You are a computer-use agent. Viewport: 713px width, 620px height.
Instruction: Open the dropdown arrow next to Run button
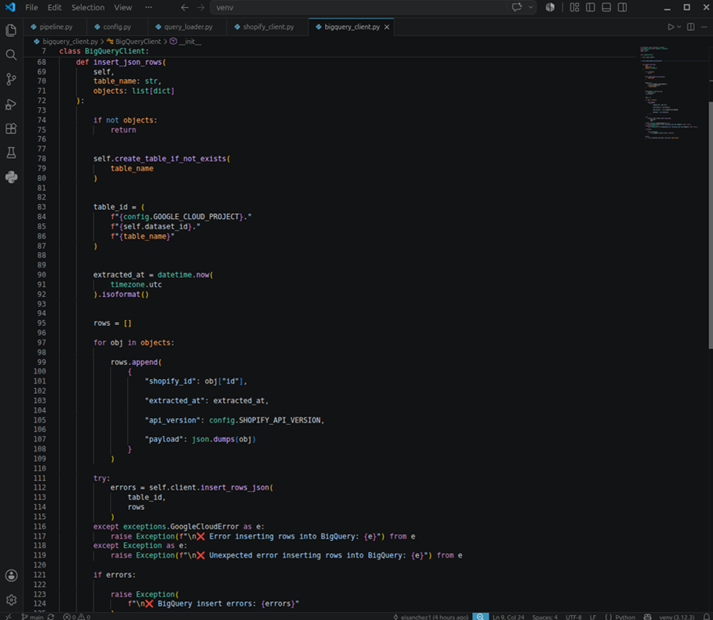679,27
